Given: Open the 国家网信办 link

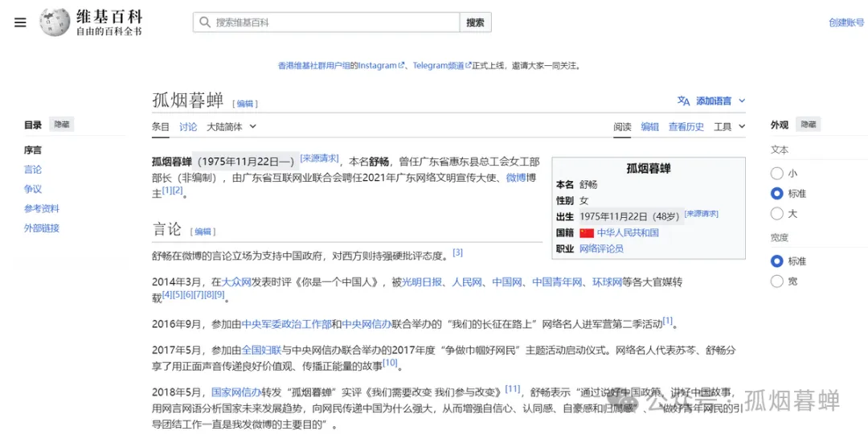Looking at the screenshot, I should (236, 392).
